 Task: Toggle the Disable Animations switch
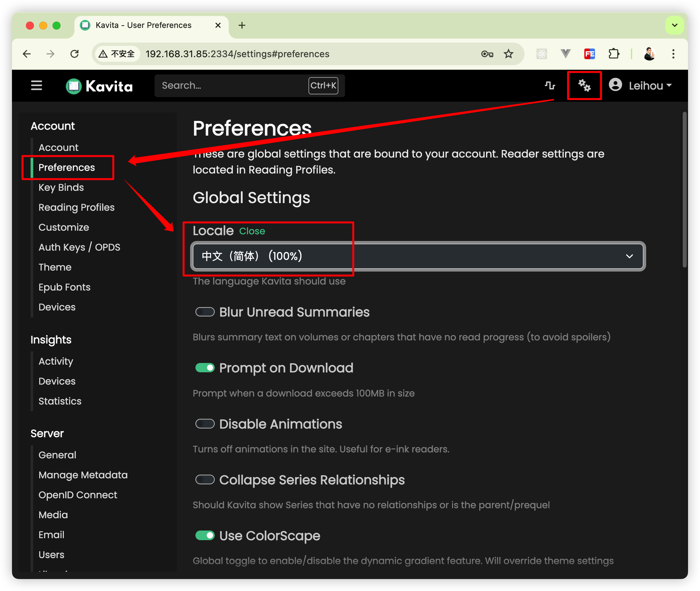point(205,424)
